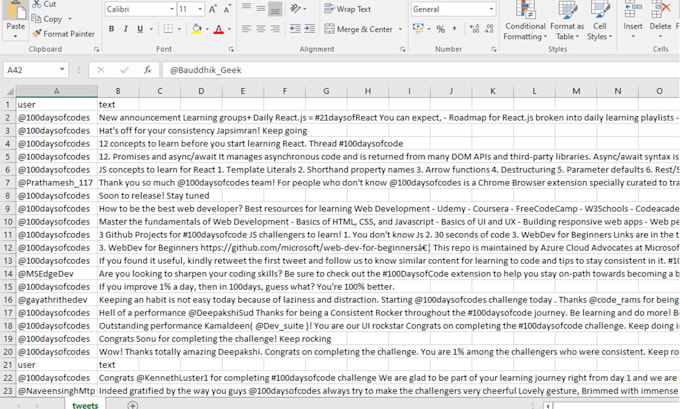
Task: Open the Clipboard dialog launcher
Action: pos(96,49)
